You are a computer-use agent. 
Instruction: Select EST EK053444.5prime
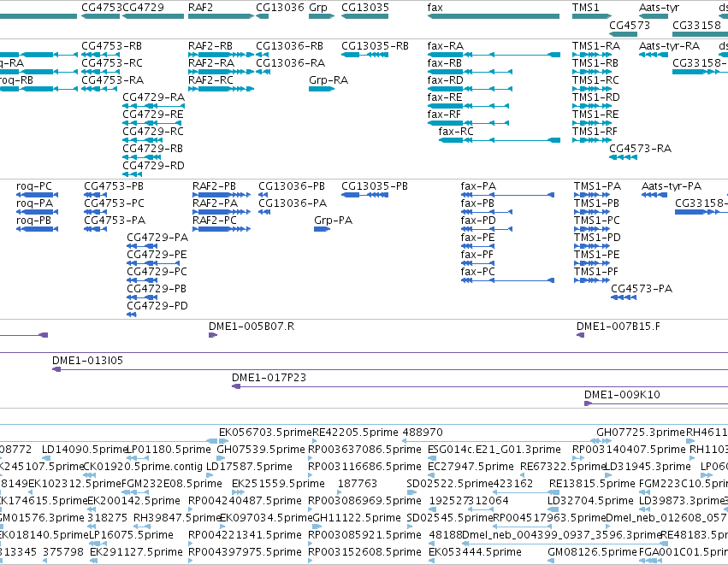475,552
